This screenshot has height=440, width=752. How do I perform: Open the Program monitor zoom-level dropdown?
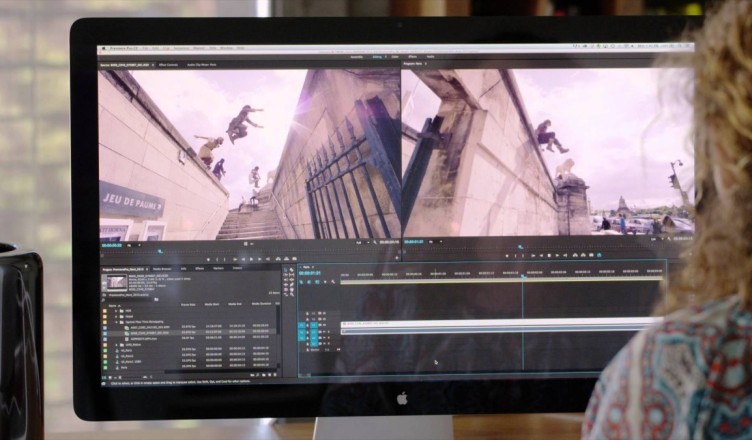[x=435, y=242]
